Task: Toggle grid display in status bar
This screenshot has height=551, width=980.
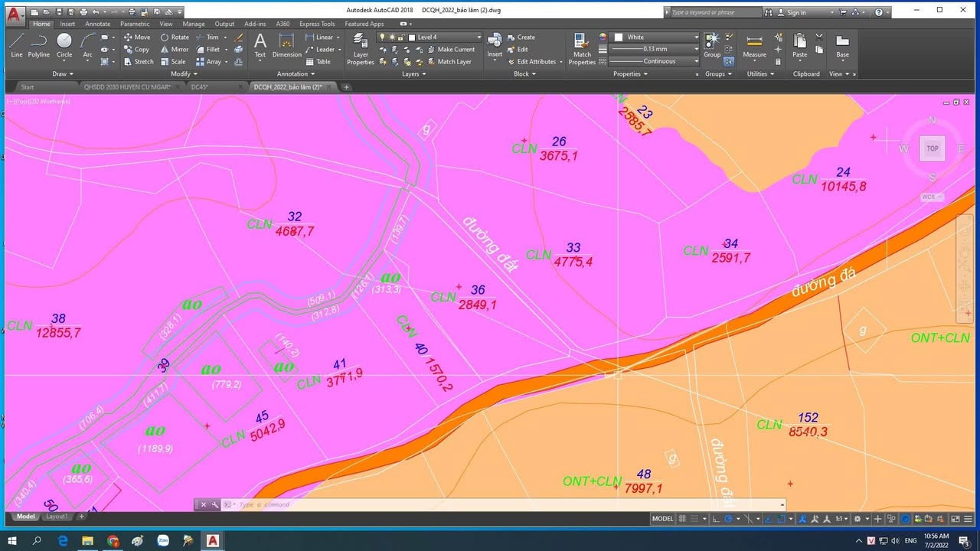Action: click(682, 519)
